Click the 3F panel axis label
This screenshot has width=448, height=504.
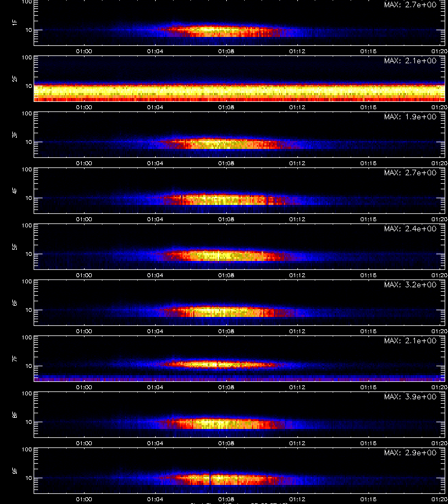pyautogui.click(x=15, y=134)
